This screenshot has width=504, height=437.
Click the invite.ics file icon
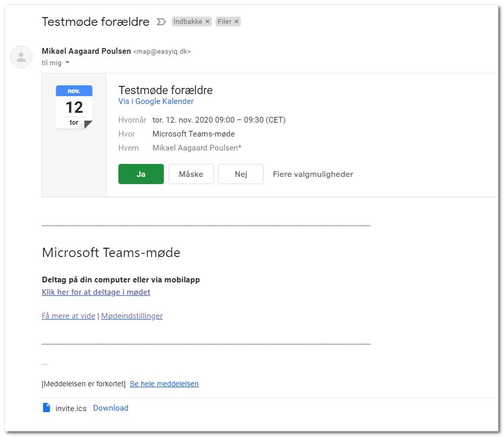click(47, 408)
